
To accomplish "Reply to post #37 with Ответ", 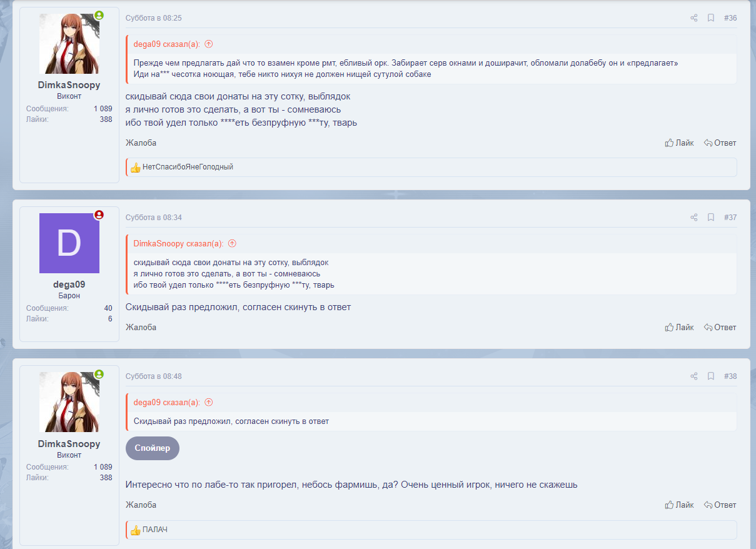I will (x=720, y=328).
